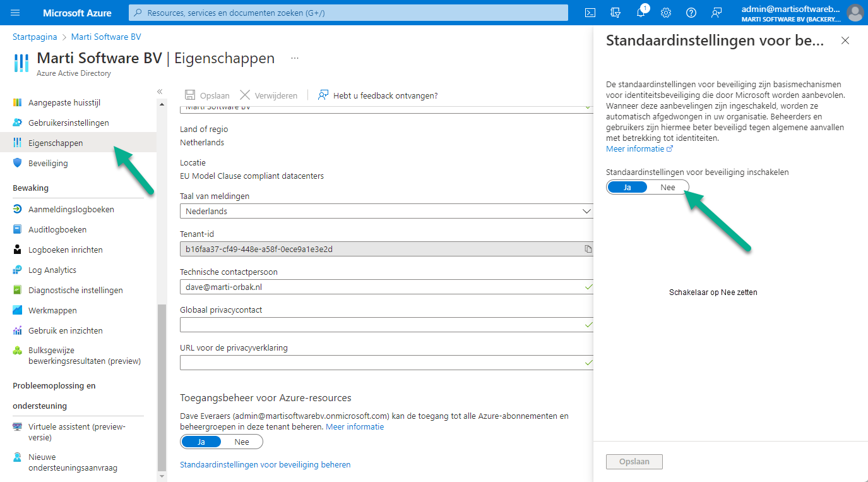Open Bulksgewijze bewerkingsresultaten (preview)

[78, 356]
